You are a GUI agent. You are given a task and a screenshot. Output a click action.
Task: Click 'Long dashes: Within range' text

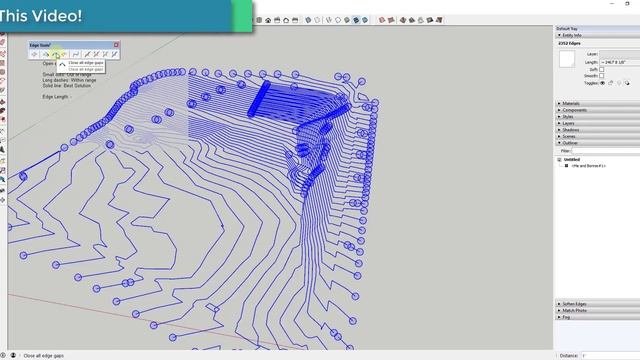69,80
